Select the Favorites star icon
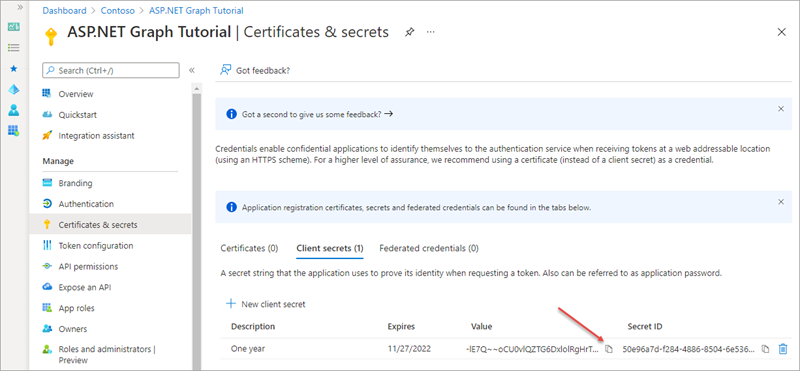This screenshot has width=800, height=371. point(14,68)
